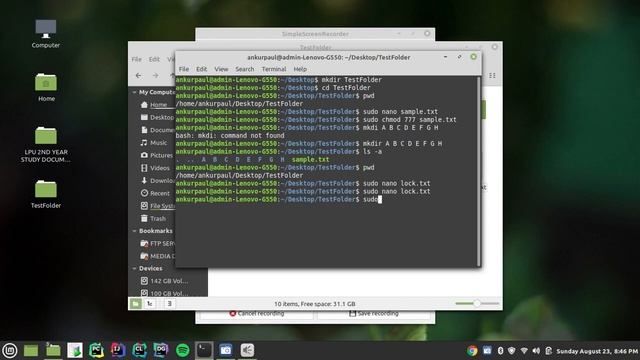This screenshot has height=360, width=640.
Task: Open the Home desktop folder
Action: (x=46, y=87)
